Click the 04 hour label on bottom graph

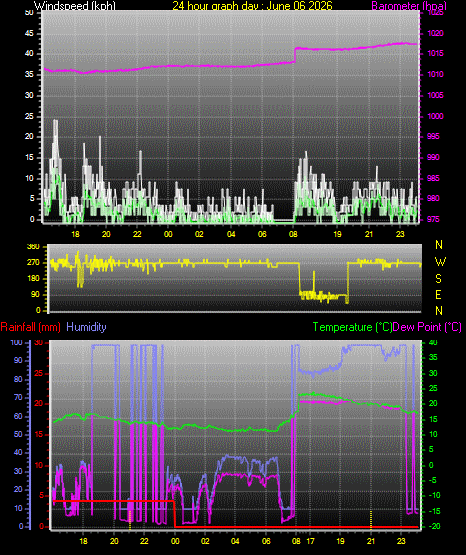pos(235,541)
